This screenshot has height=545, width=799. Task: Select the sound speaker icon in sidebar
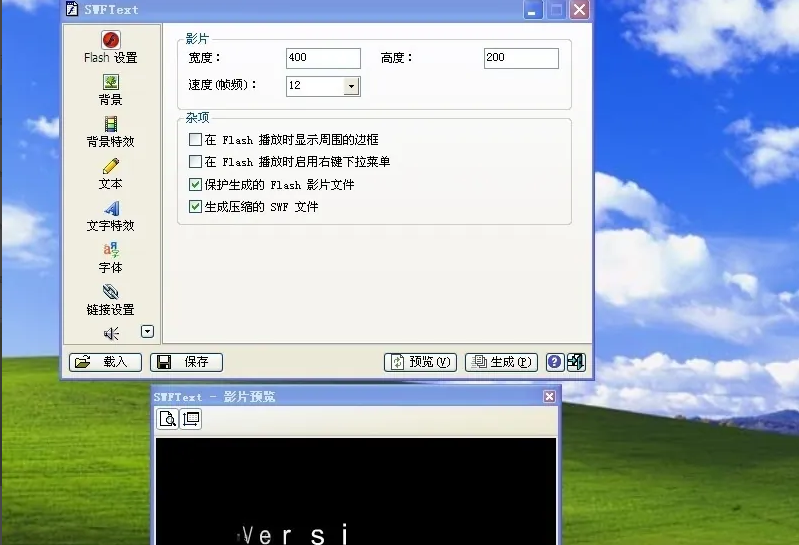coord(111,333)
